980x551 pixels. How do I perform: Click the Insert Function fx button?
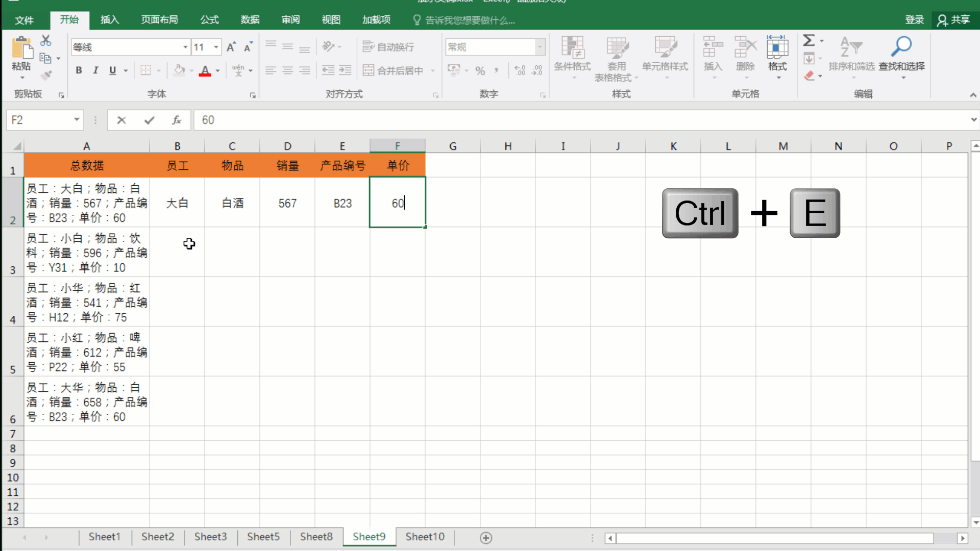(x=177, y=120)
